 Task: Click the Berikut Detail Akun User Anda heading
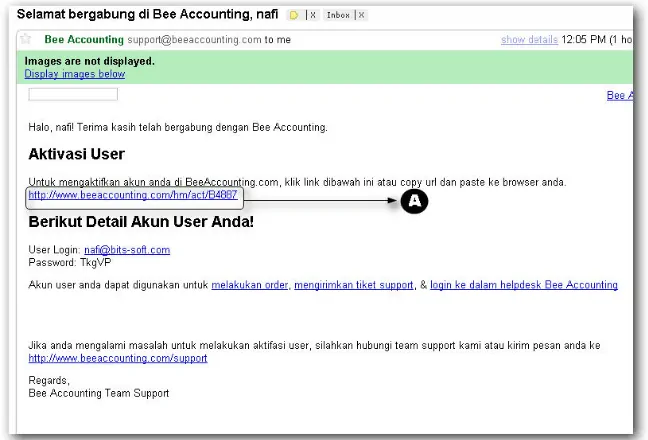pos(141,222)
